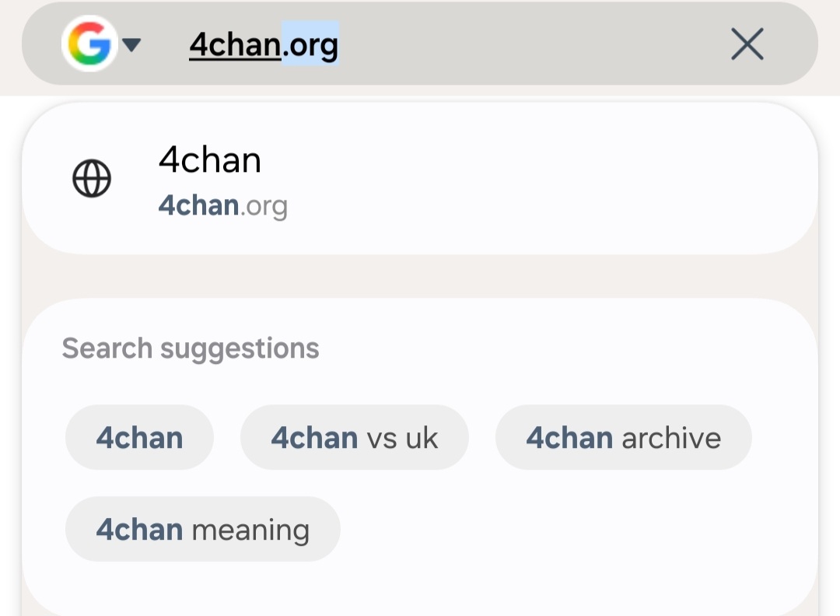
Task: Select the 4chan search suggestion chip
Action: 139,438
